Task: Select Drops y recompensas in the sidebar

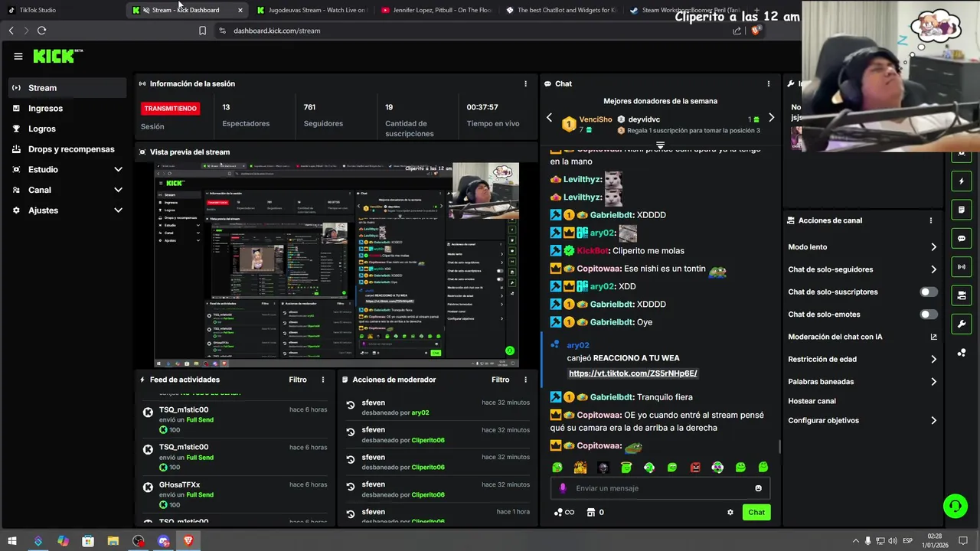Action: click(x=67, y=149)
